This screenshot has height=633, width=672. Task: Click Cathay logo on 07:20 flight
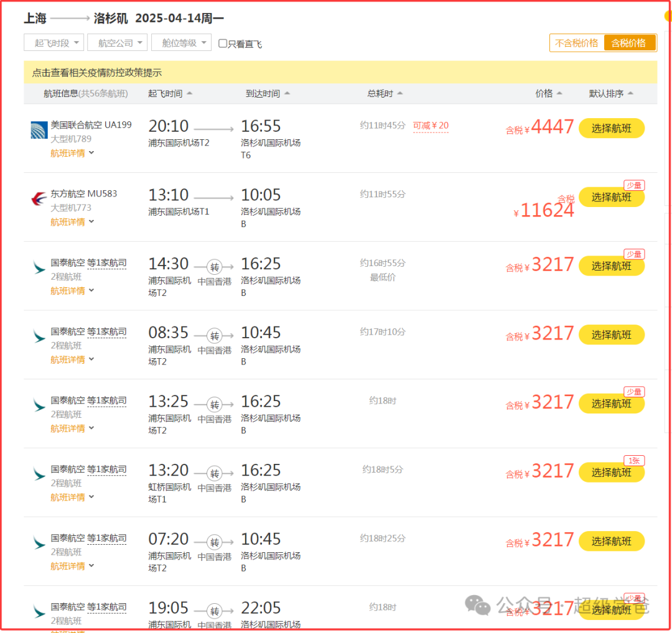click(39, 543)
